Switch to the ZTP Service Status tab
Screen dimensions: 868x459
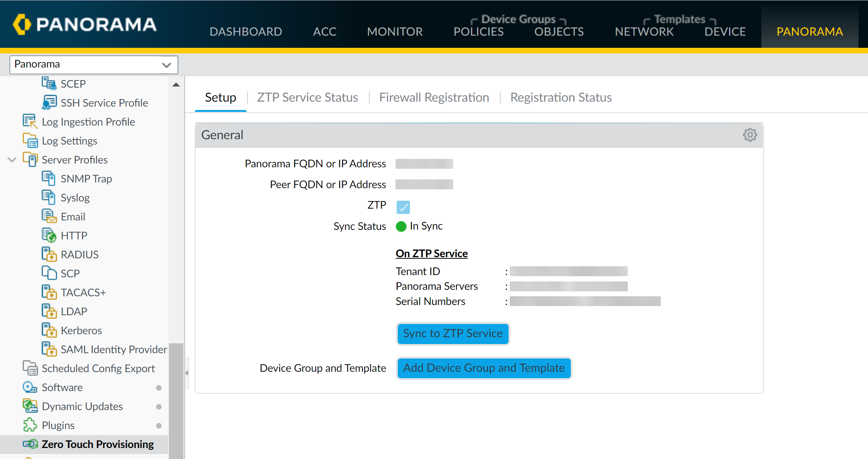tap(307, 97)
